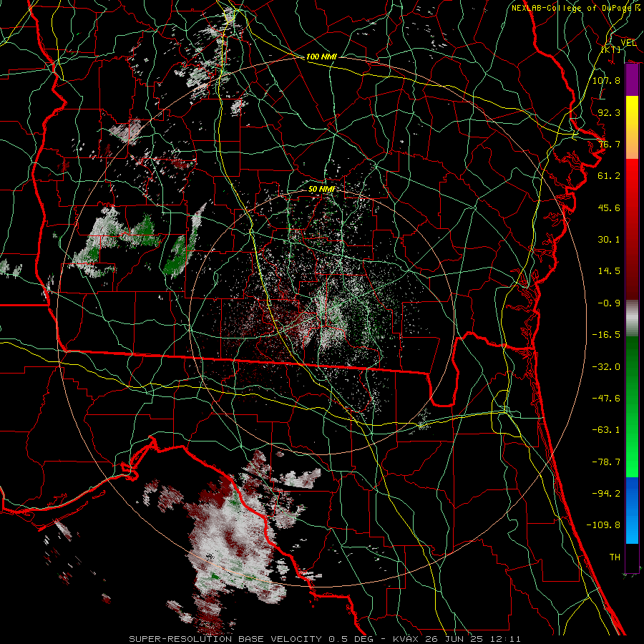
Task: Pick the gray near-zero segment of color bar
Action: (x=632, y=318)
